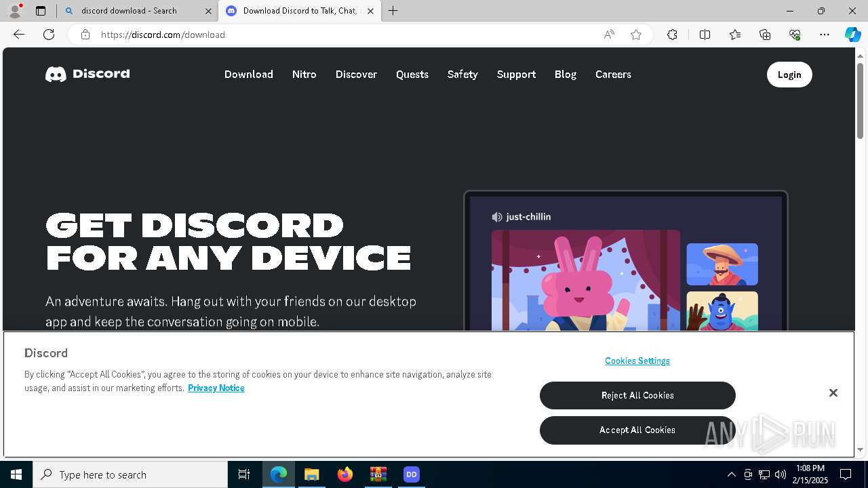The width and height of the screenshot is (868, 488).
Task: Open the Extensions puzzle icon
Action: 672,35
